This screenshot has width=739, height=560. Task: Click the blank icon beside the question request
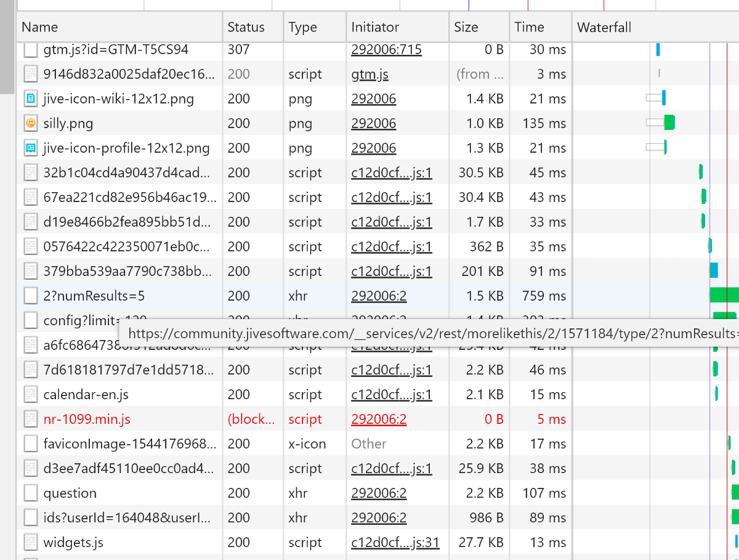(31, 493)
